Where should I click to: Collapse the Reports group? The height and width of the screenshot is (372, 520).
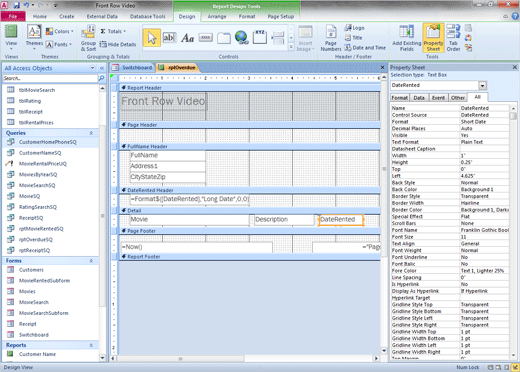click(x=91, y=345)
